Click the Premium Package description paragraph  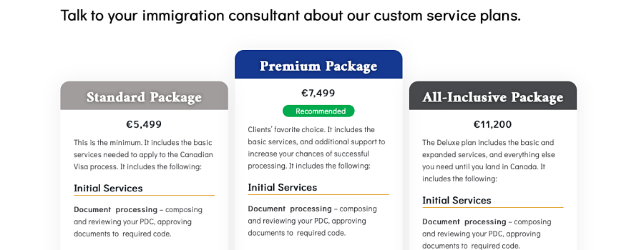317,148
